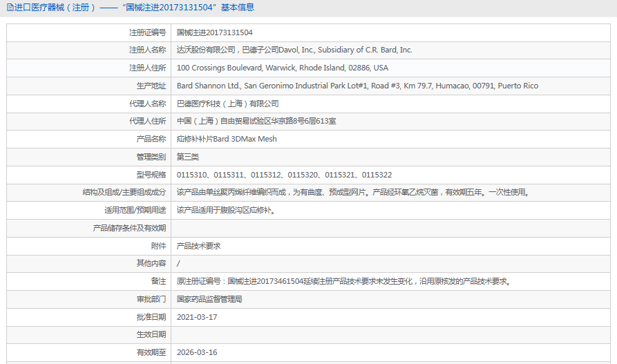Select intended use text 腹股沟区疝修补
The height and width of the screenshot is (364, 617).
pos(227,210)
